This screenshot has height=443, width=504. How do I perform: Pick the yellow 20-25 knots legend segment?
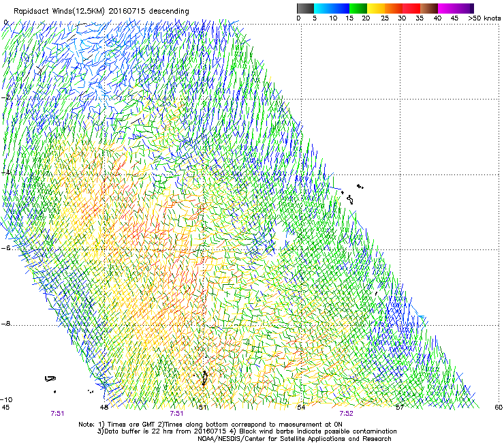point(376,8)
